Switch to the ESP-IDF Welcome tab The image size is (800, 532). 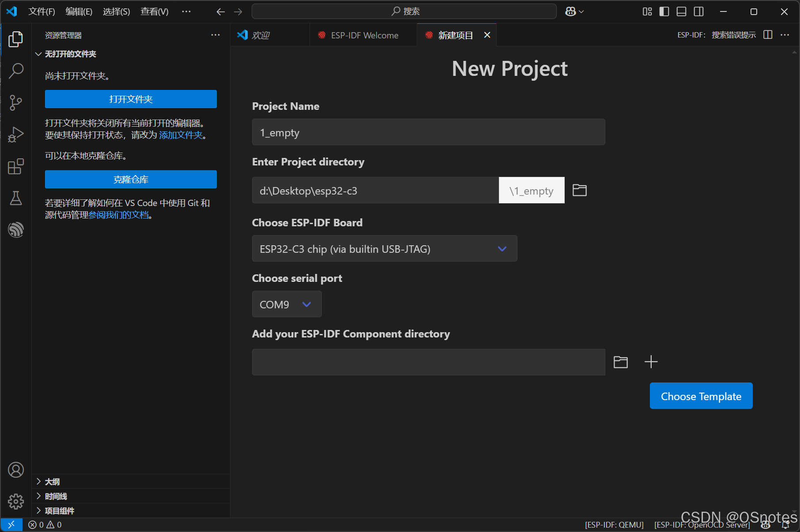coord(364,35)
